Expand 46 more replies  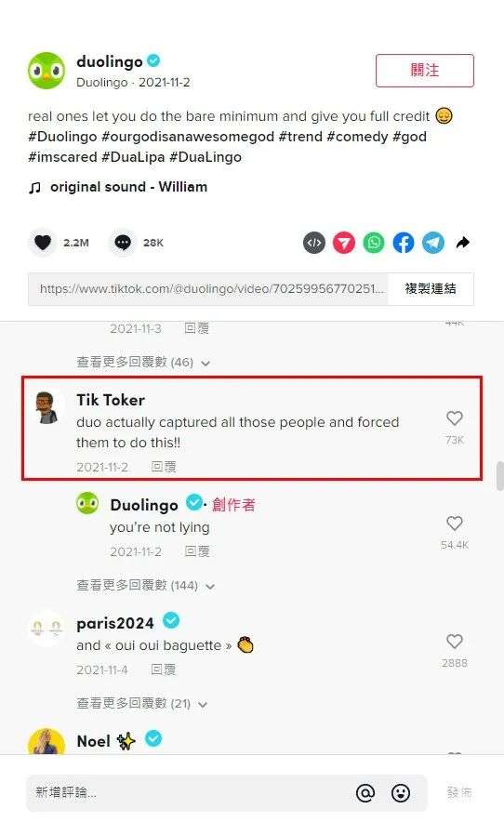[143, 363]
